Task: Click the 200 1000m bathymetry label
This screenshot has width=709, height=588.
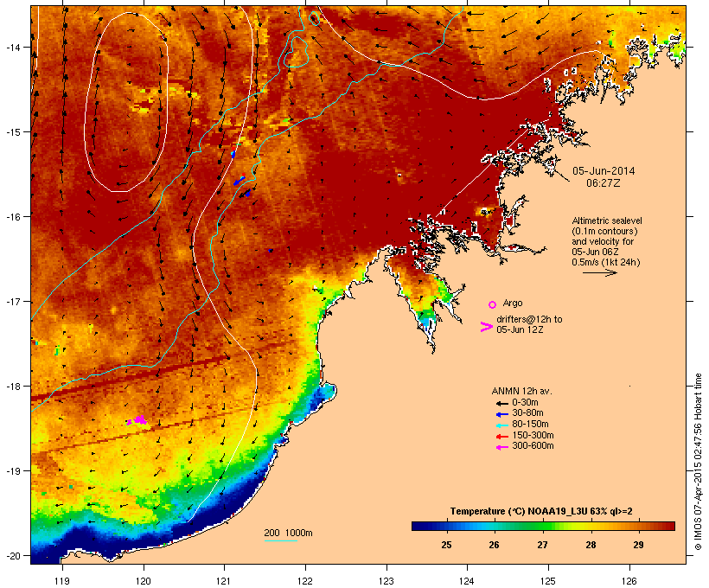Action: click(288, 533)
